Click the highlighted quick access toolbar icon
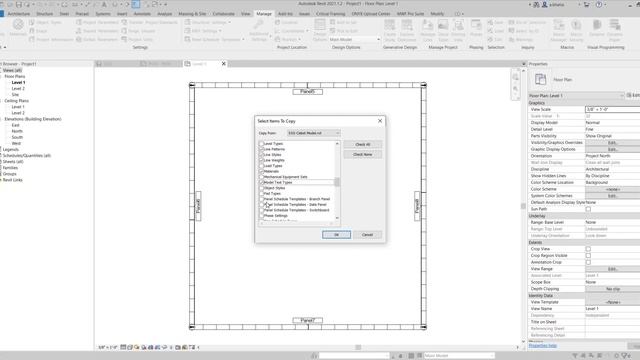 coord(136,4)
